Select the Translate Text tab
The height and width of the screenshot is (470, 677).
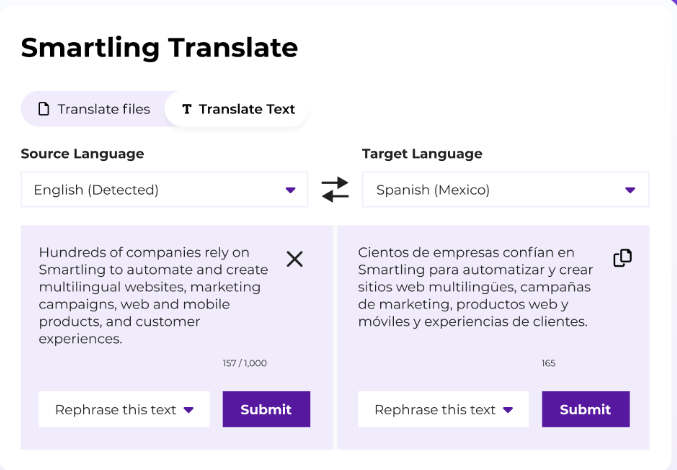[x=238, y=109]
